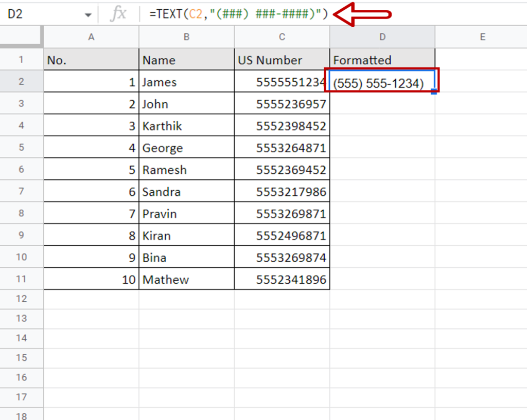Click the 'Name' header cell
The image size is (527, 420).
[186, 60]
